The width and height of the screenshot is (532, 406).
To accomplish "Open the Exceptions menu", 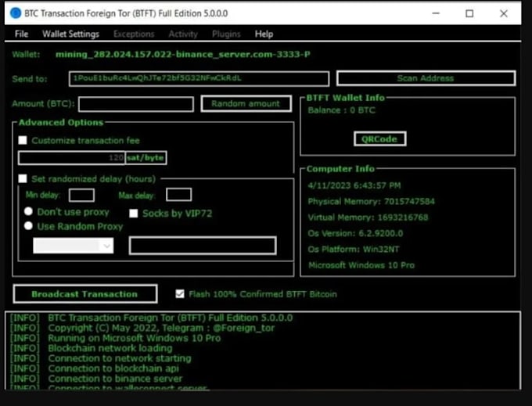I will 134,34.
